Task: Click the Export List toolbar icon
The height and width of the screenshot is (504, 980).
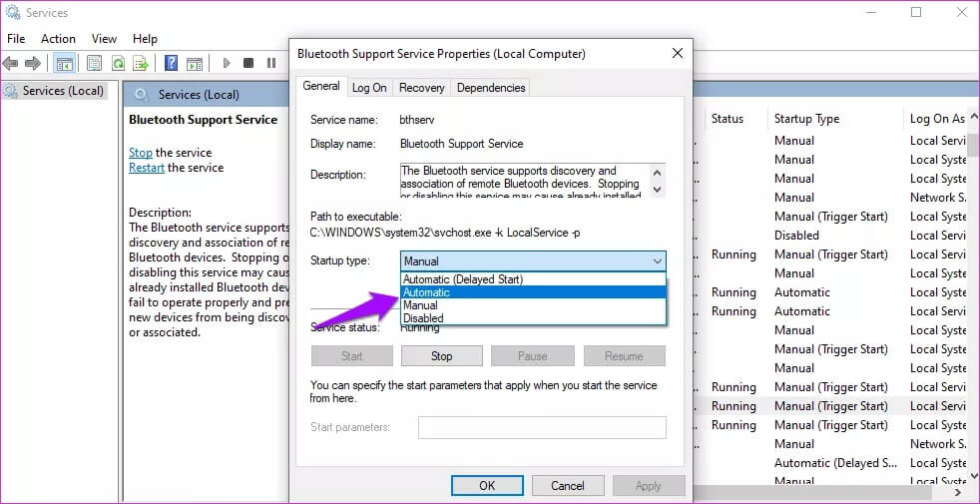Action: pyautogui.click(x=141, y=63)
